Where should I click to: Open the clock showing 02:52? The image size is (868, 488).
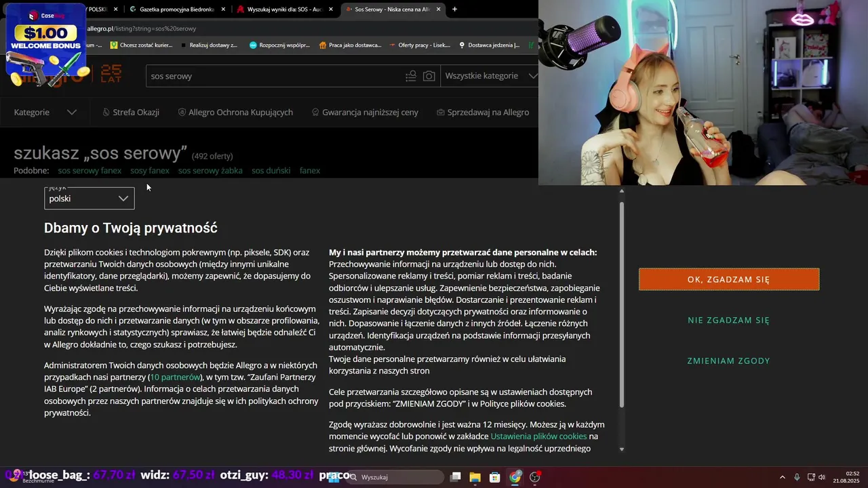pos(846,477)
